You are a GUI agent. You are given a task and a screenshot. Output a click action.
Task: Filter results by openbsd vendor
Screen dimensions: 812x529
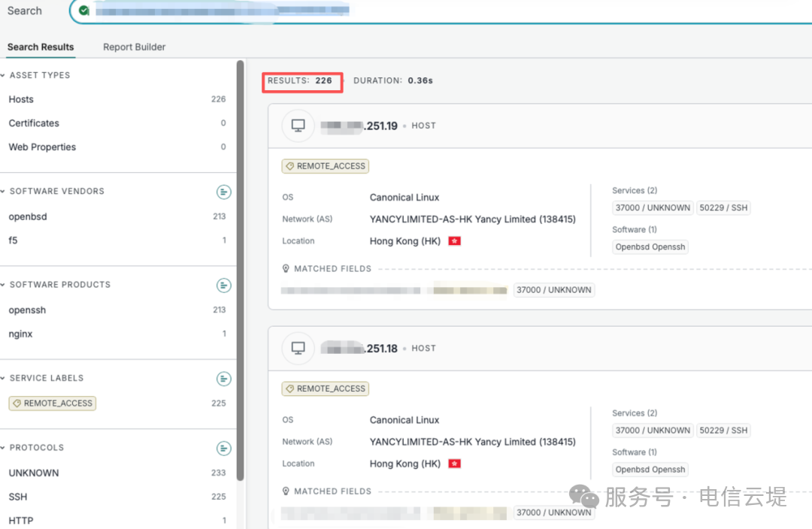click(28, 217)
